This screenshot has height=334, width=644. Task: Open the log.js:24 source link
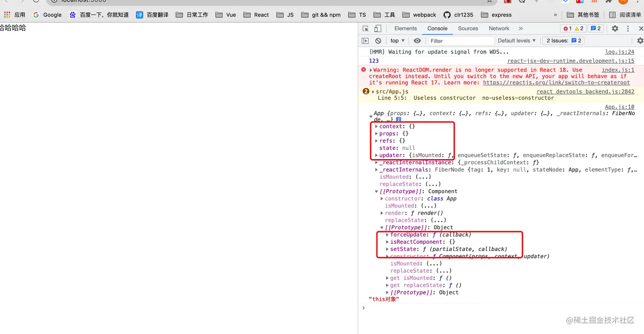point(620,52)
